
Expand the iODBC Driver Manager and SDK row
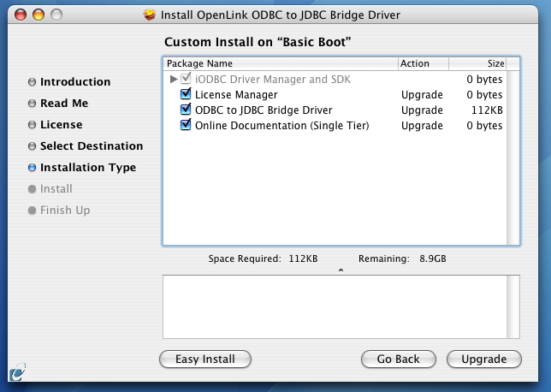(x=173, y=79)
